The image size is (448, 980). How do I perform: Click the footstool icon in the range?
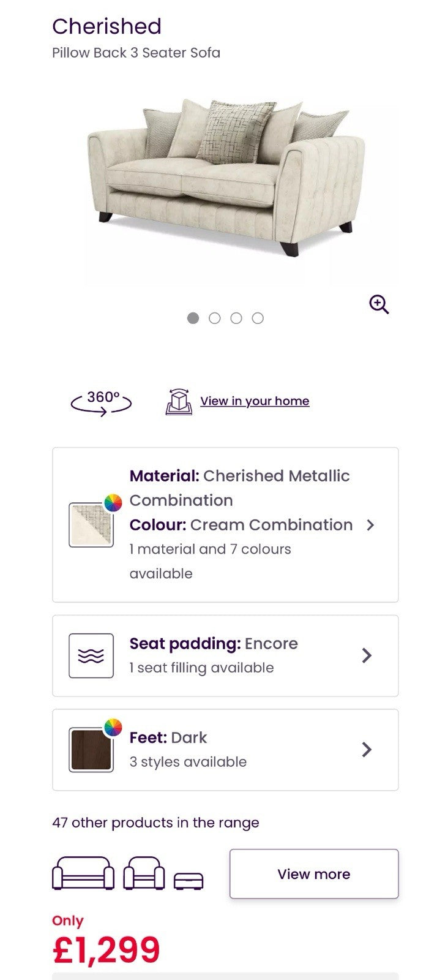189,881
